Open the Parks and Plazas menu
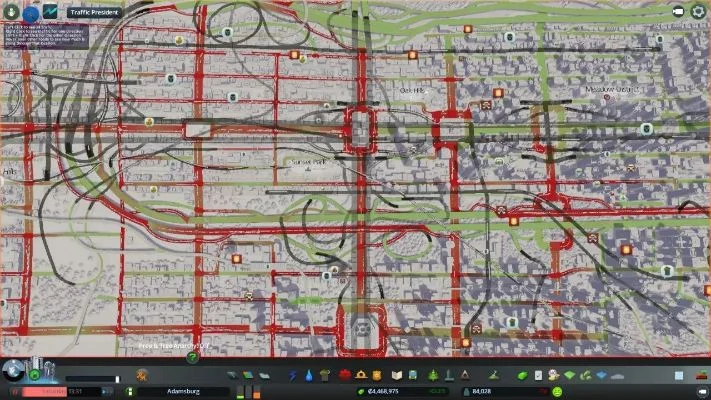The height and width of the screenshot is (400, 711). tap(431, 375)
